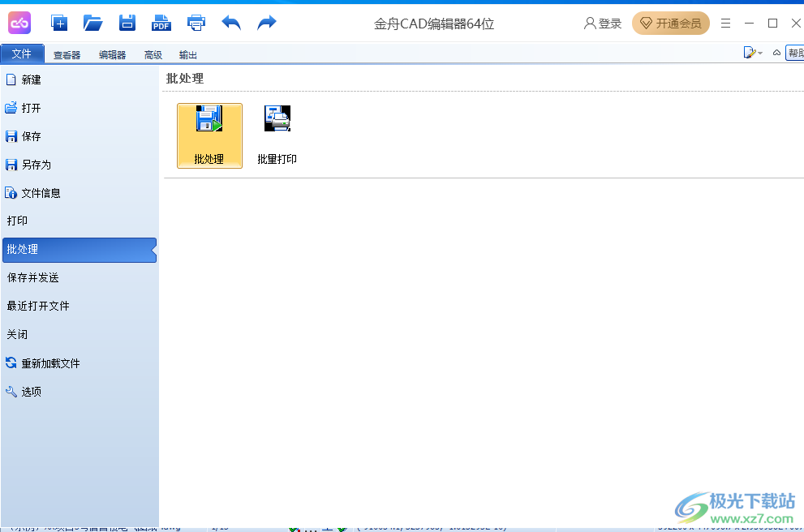Collapse the ribbon with the caret icon

[777, 53]
